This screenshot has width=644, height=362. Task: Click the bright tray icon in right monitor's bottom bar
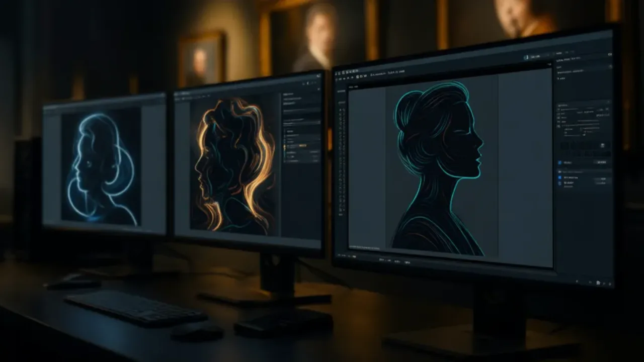598,283
